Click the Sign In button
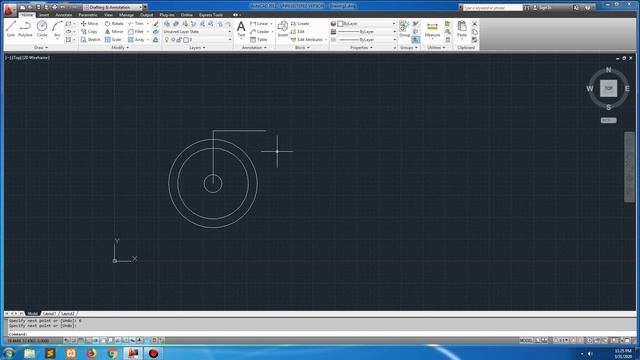Viewport: 640px width, 360px height. (543, 7)
